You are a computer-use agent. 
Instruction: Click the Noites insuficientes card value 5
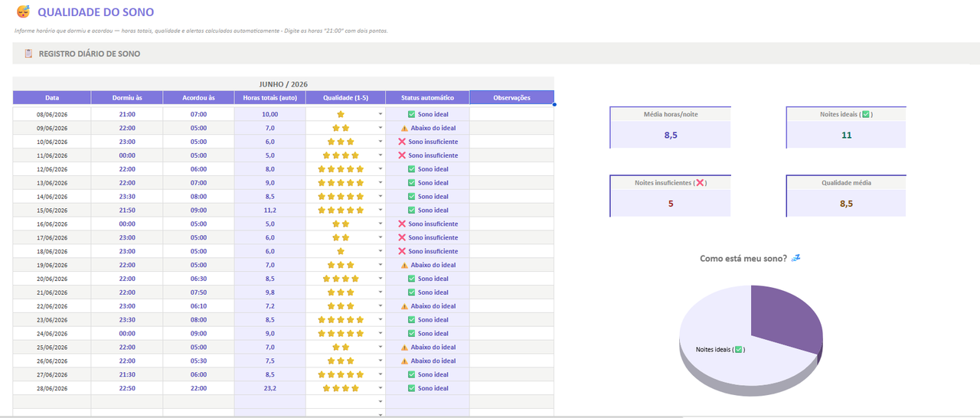pyautogui.click(x=671, y=204)
